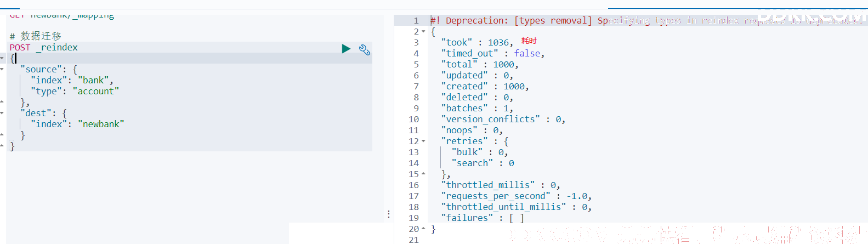Click the "search" : 0 line
The width and height of the screenshot is (868, 244).
pos(483,163)
